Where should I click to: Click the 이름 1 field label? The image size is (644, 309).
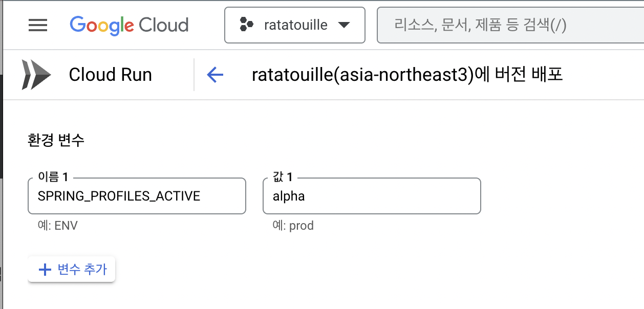(x=53, y=178)
